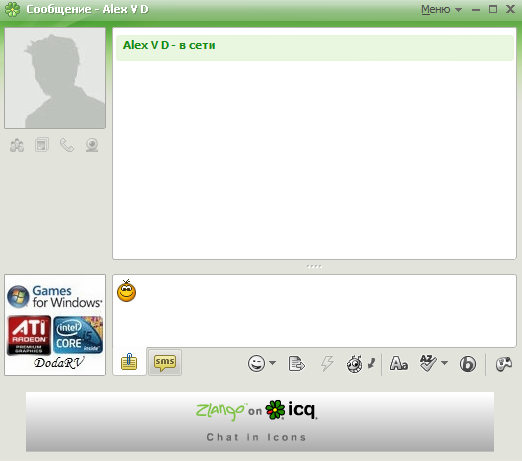Screen dimensions: 522x461
Task: Open the Меню dropdown in title bar
Action: pos(441,9)
